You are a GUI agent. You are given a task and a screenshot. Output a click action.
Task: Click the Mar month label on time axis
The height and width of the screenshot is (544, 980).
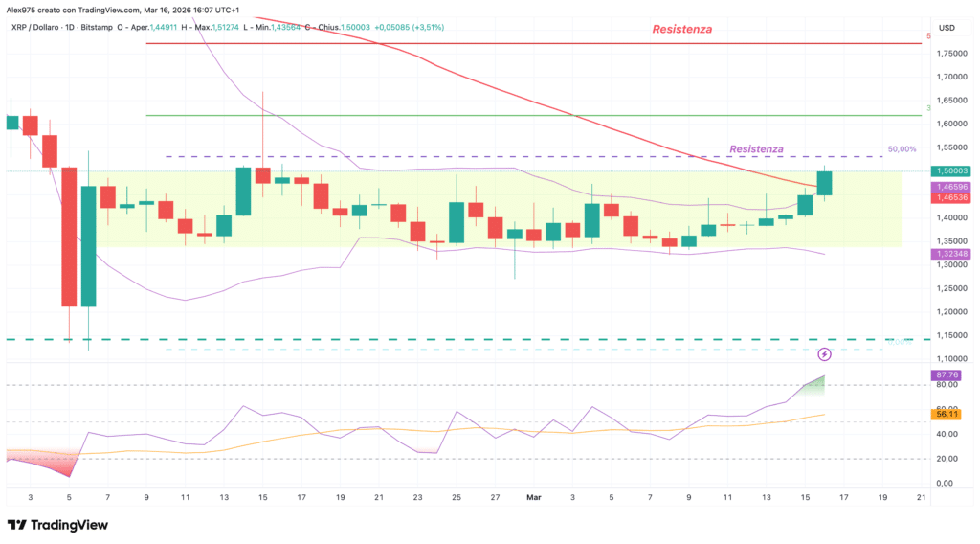click(x=534, y=498)
